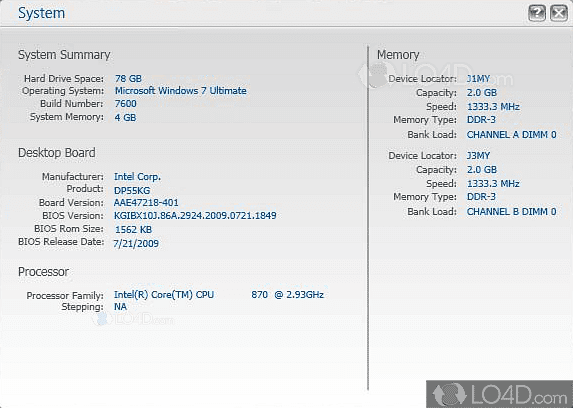Select BIOS version KGIBX10J.86A.2924.2009.0721.1849
This screenshot has height=408, width=573.
(195, 216)
